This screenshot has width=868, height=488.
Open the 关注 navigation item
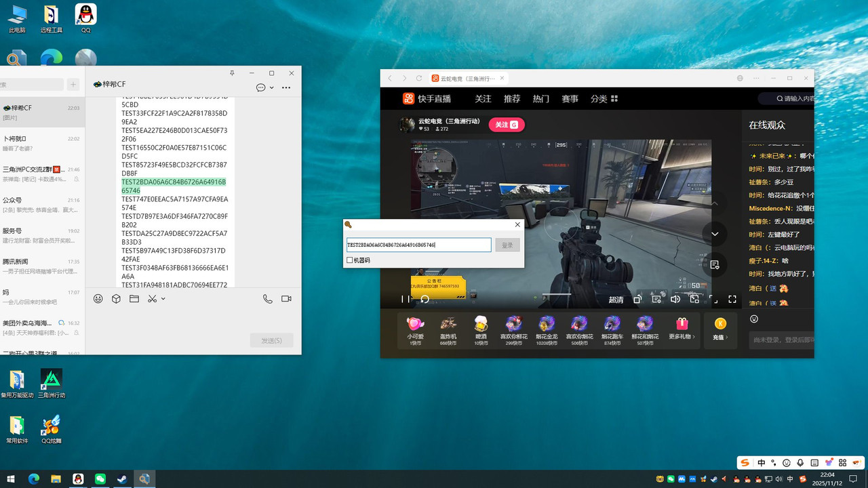(x=483, y=99)
